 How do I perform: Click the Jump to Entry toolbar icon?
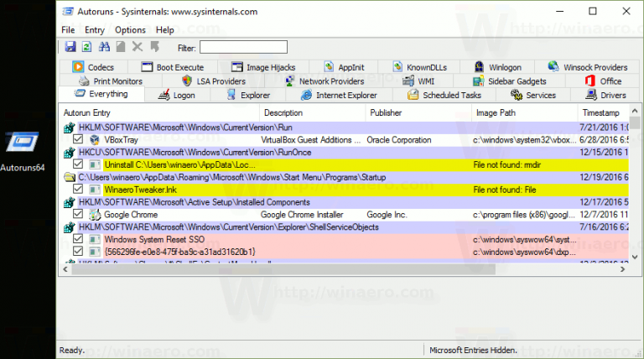[x=154, y=47]
